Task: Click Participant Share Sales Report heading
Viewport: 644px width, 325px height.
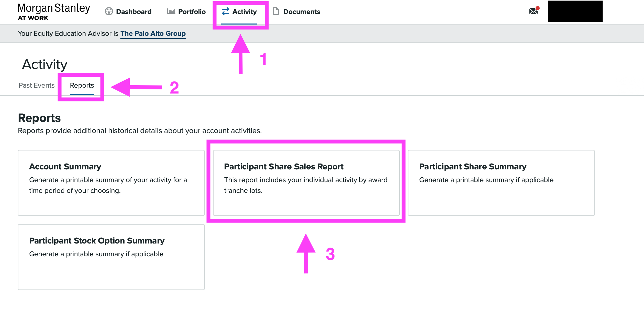Action: click(x=284, y=167)
